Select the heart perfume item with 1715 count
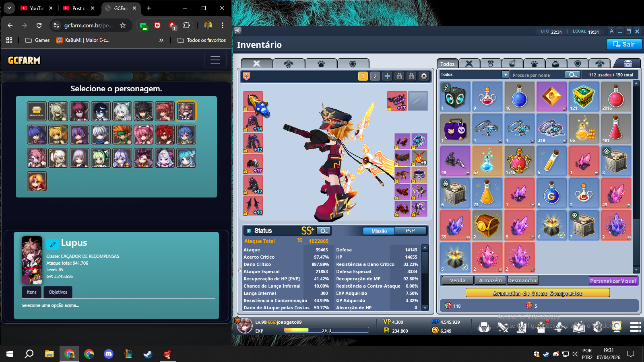The height and width of the screenshot is (362, 644). click(x=519, y=161)
